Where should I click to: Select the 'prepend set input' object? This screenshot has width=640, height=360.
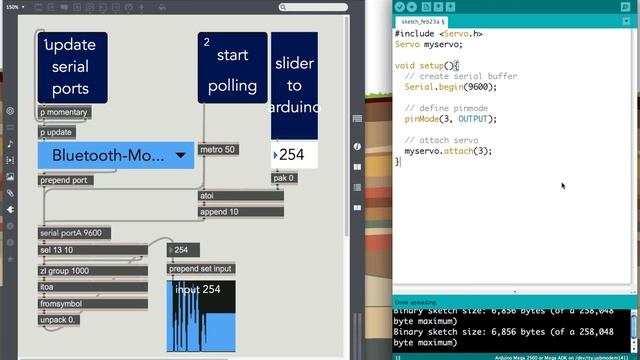(x=201, y=269)
